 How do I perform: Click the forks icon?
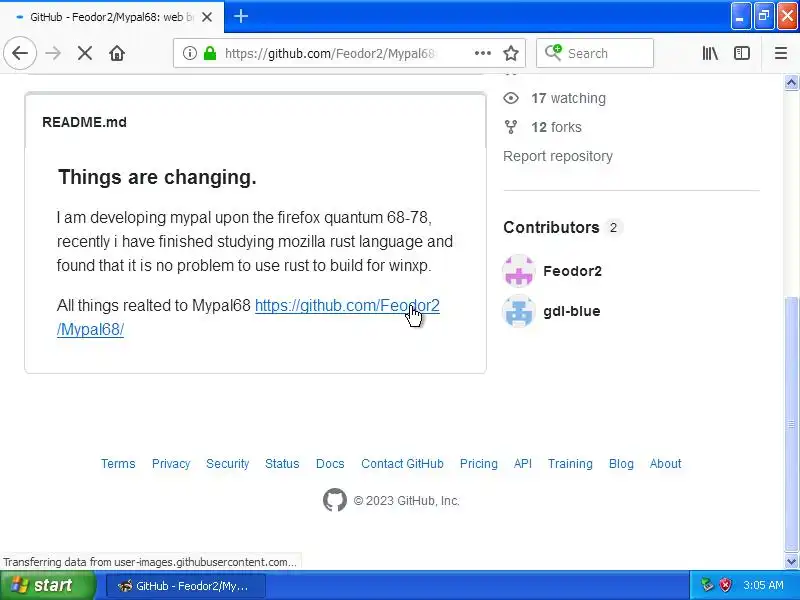[511, 127]
